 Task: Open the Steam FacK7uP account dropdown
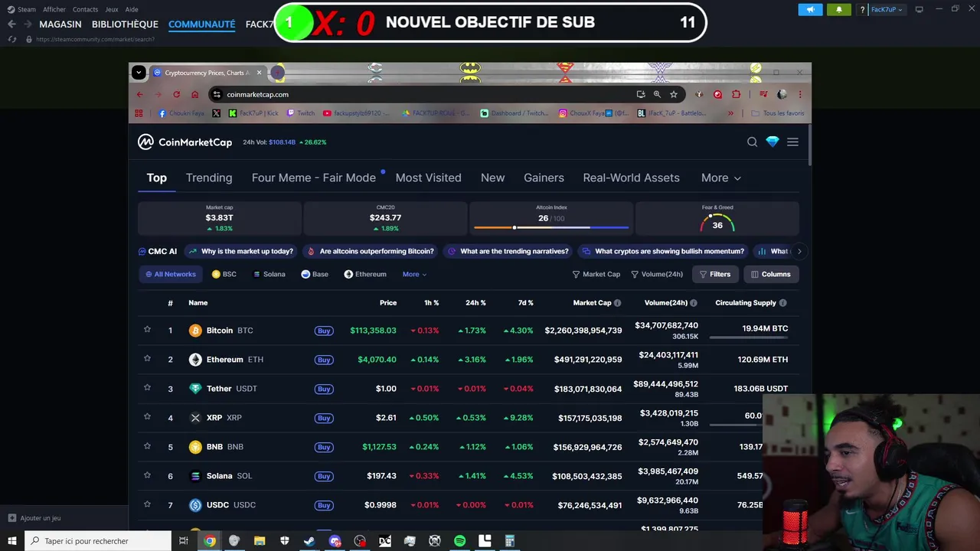click(x=887, y=9)
